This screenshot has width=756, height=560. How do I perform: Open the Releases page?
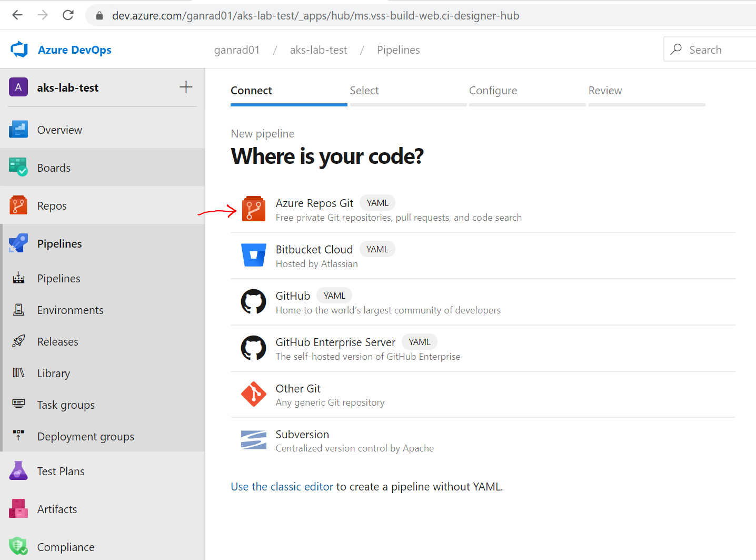click(102, 341)
